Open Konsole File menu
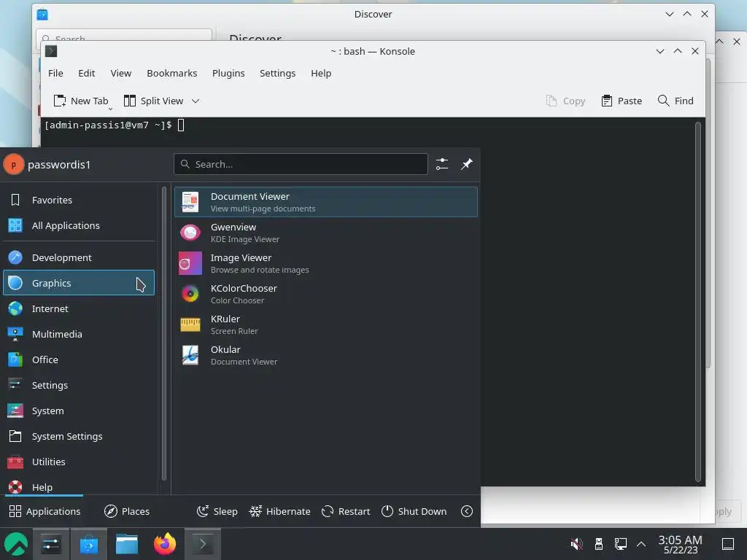The width and height of the screenshot is (747, 560). (x=55, y=74)
